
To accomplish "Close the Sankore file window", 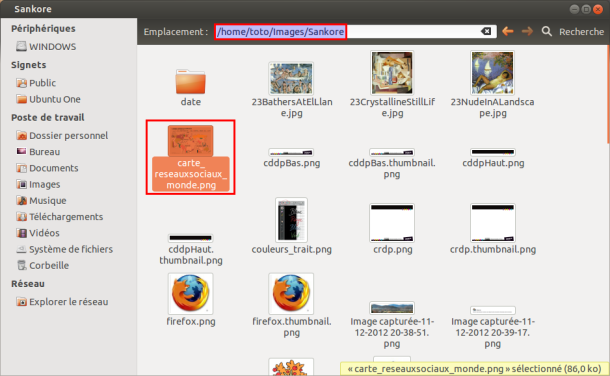I will pyautogui.click(x=598, y=9).
